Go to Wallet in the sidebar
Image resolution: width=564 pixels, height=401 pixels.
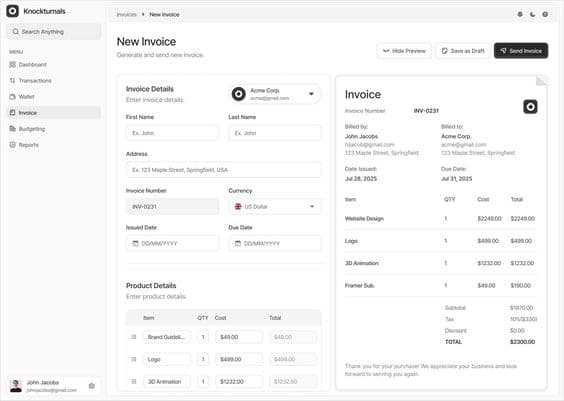[x=54, y=97]
